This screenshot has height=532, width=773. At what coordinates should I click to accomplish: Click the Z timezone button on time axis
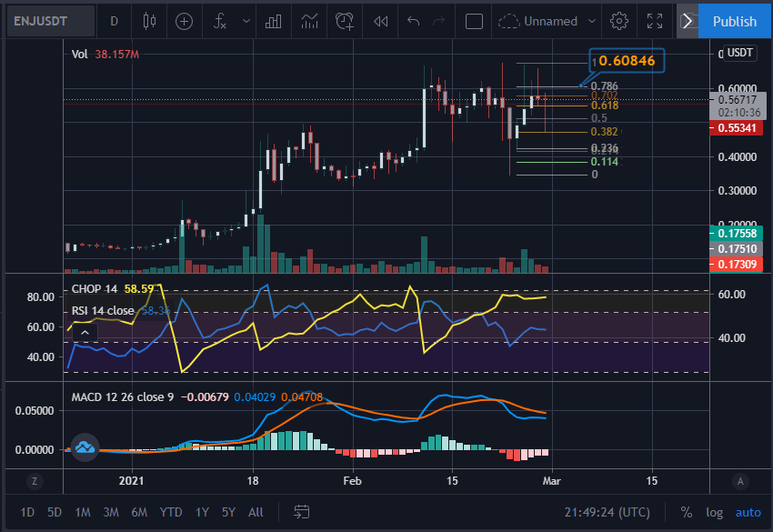(34, 481)
